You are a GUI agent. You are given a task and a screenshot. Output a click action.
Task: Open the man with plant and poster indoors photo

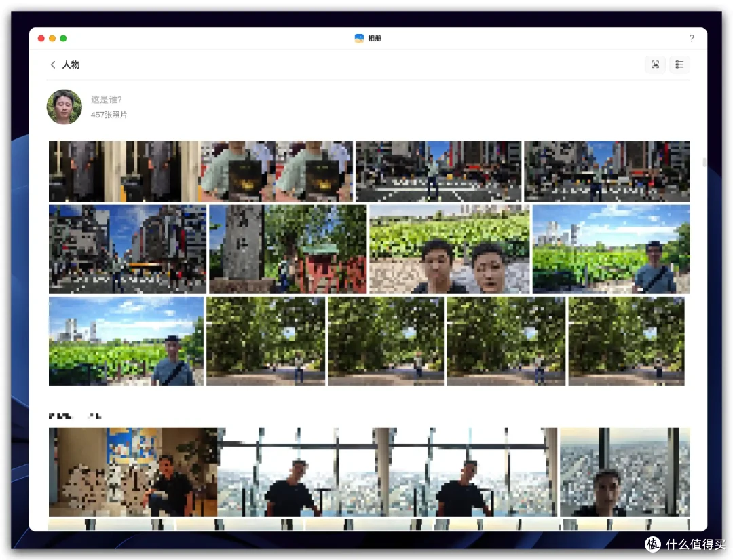[133, 472]
